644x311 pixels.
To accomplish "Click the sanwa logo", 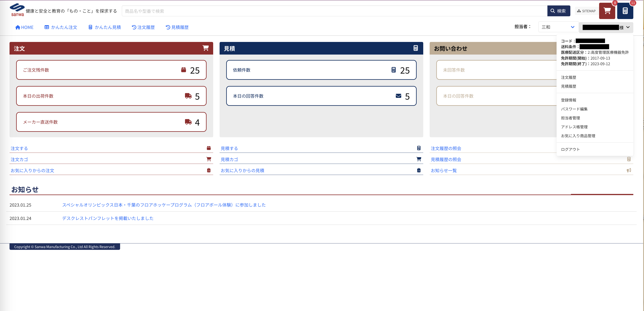I will pyautogui.click(x=17, y=10).
